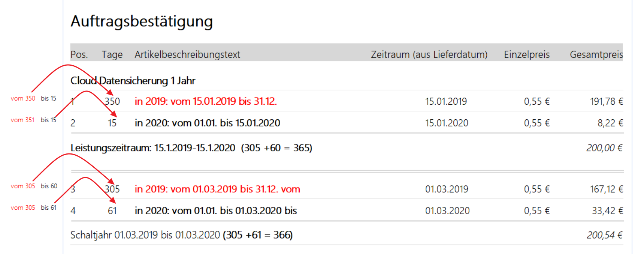
Task: Select text 'in 2020: vom 01.01. bis 01.03.2020 bis'
Action: [x=216, y=211]
